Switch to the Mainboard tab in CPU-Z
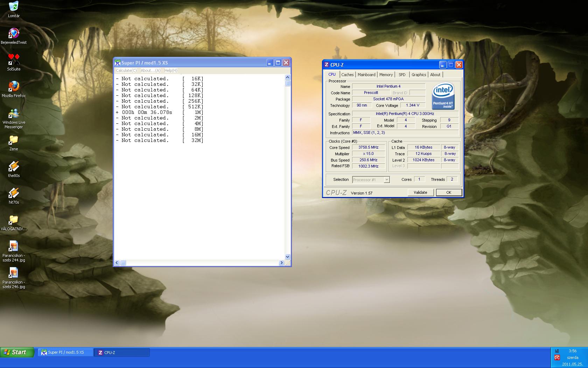Viewport: 588px width, 368px height. pos(366,75)
